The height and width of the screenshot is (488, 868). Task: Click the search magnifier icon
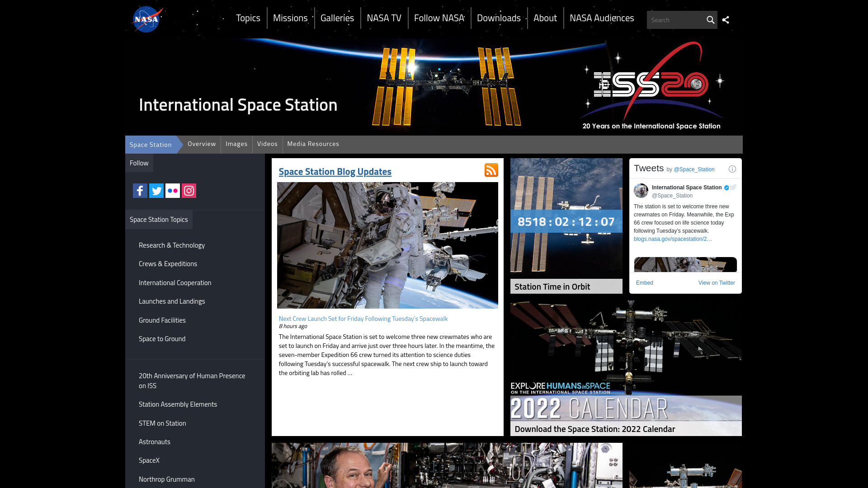710,20
